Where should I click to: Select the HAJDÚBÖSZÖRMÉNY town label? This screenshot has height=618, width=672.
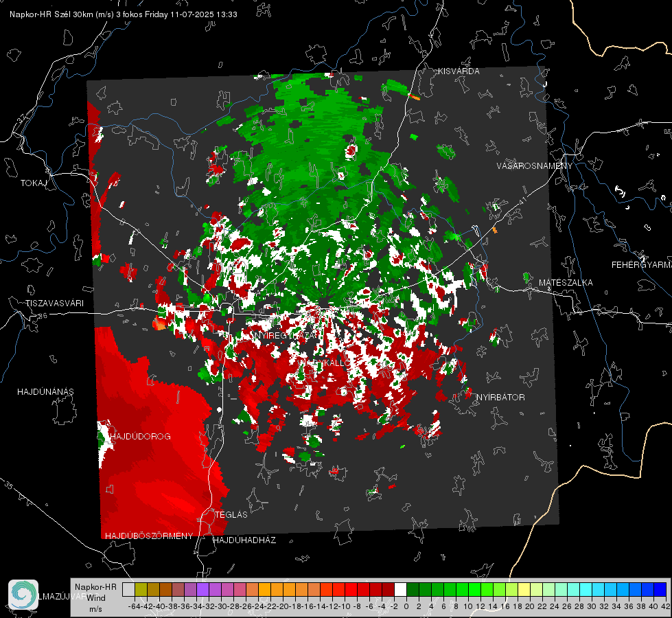149,536
